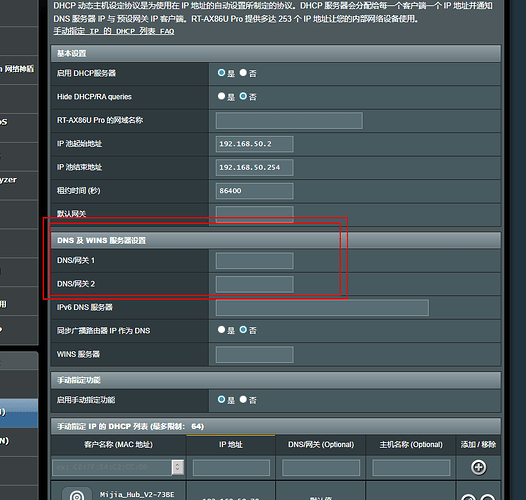This screenshot has height=500, width=526.
Task: Click the add entry plus icon
Action: (x=478, y=467)
